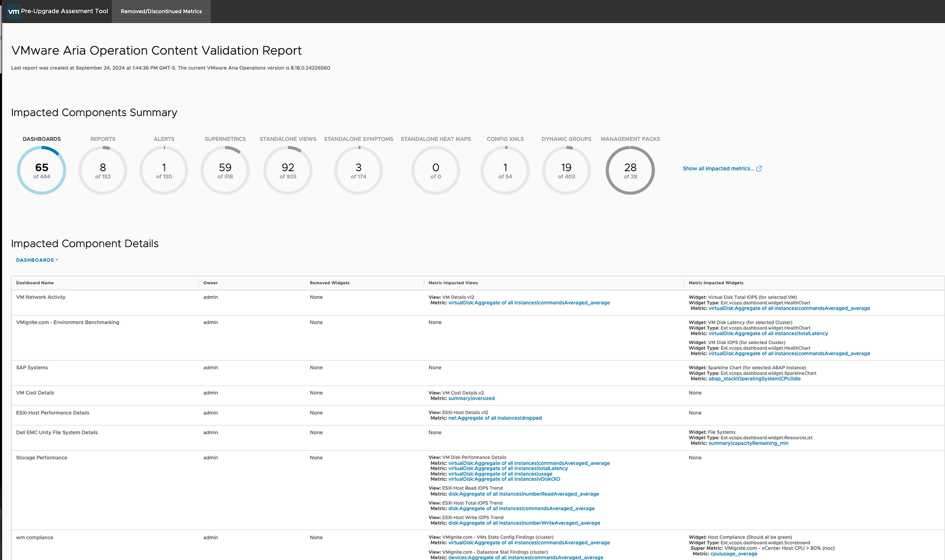Expand the DASHBOARDS component dropdown
Screen dimensions: 945x560
click(x=37, y=260)
